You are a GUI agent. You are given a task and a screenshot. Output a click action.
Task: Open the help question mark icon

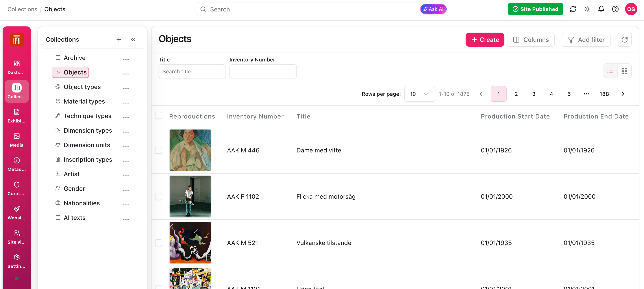tap(615, 9)
